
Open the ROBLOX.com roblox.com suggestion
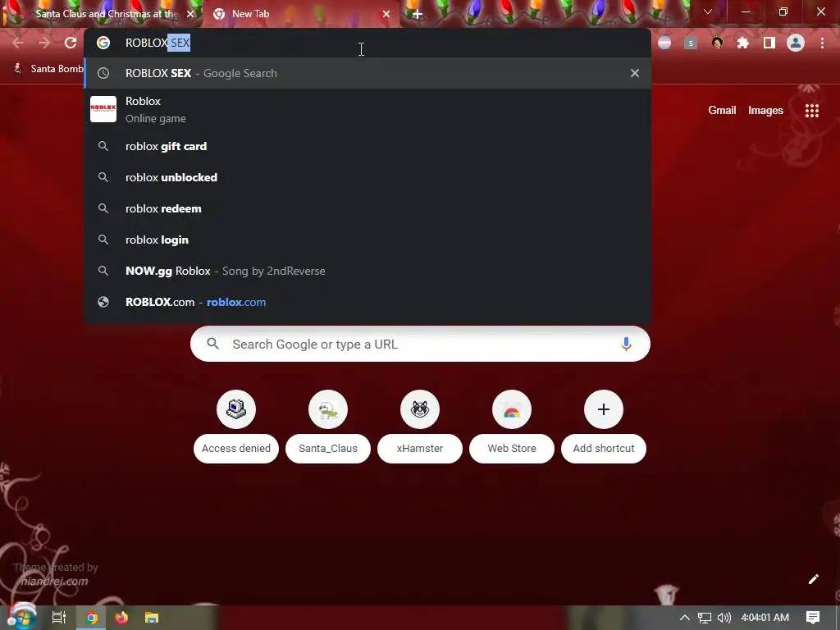pyautogui.click(x=367, y=302)
